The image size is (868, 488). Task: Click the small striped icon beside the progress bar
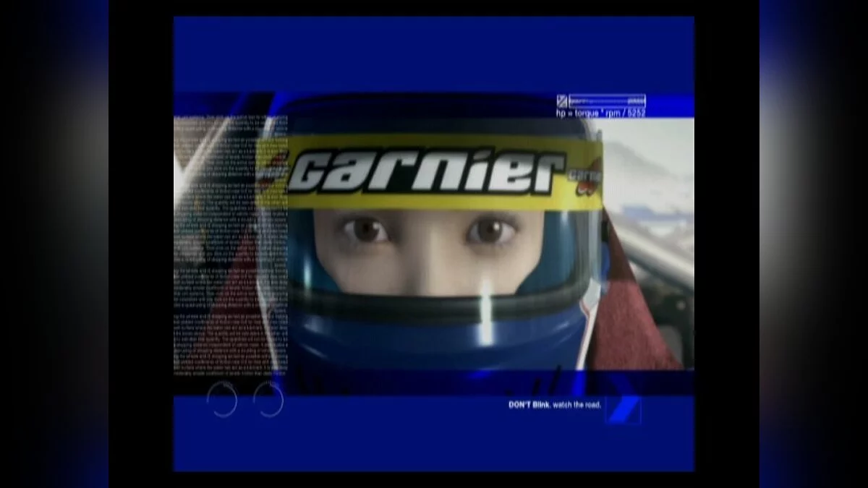pos(561,101)
